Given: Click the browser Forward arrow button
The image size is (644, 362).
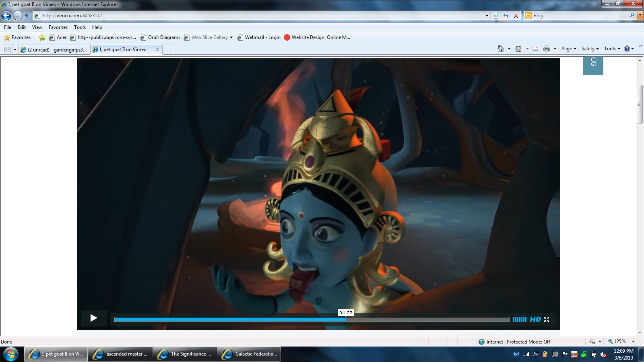Looking at the screenshot, I should (18, 16).
